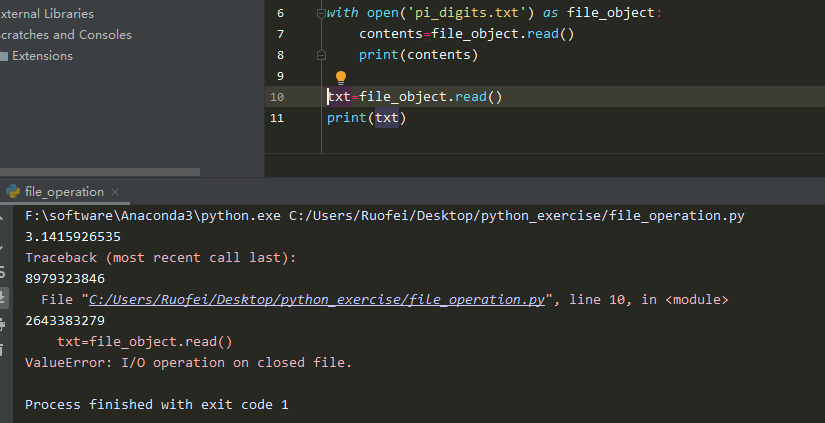Click 'ValueError: I/O operation on closed file.' message

tap(188, 363)
